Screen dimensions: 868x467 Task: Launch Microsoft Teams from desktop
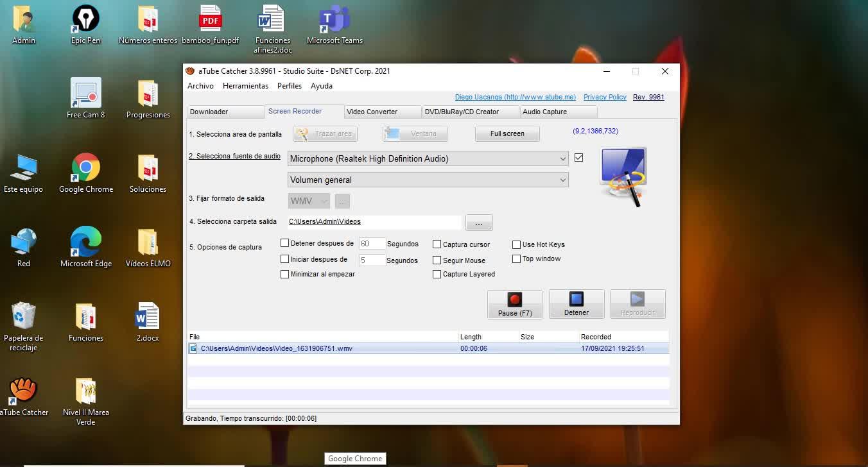334,26
